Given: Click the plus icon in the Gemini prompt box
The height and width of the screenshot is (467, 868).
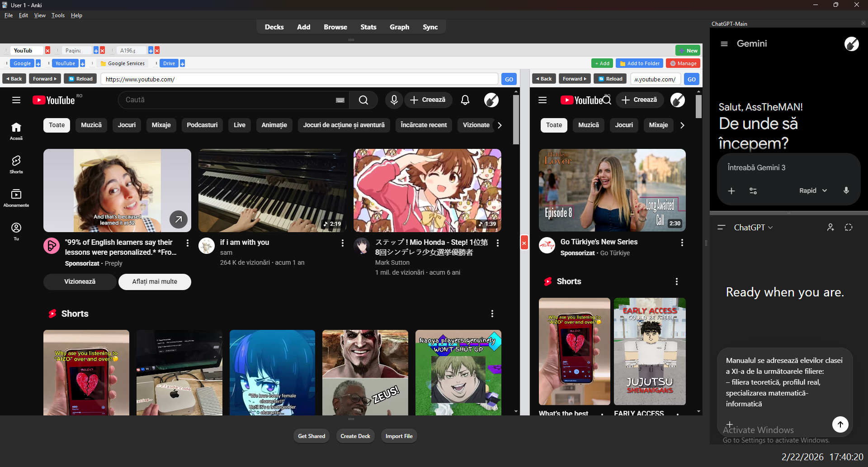Looking at the screenshot, I should click(731, 191).
